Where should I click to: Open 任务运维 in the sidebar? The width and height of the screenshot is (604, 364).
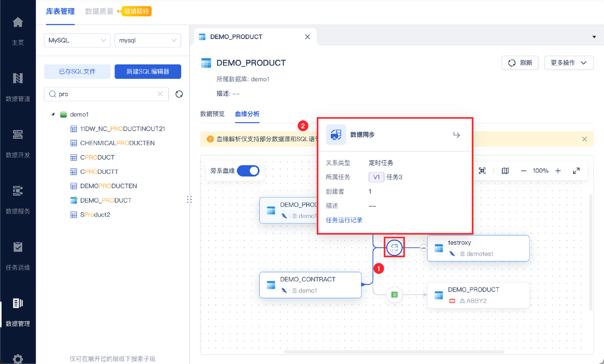click(18, 255)
